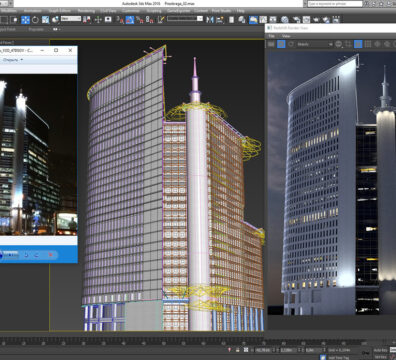Click the Mirror tool icon
Image resolution: width=396 pixels, height=360 pixels.
click(210, 20)
